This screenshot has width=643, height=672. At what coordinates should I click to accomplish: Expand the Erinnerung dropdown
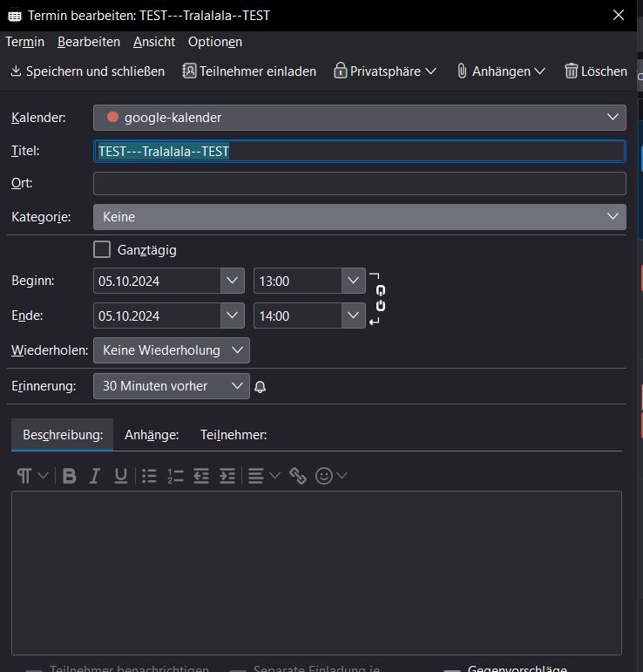pyautogui.click(x=171, y=386)
